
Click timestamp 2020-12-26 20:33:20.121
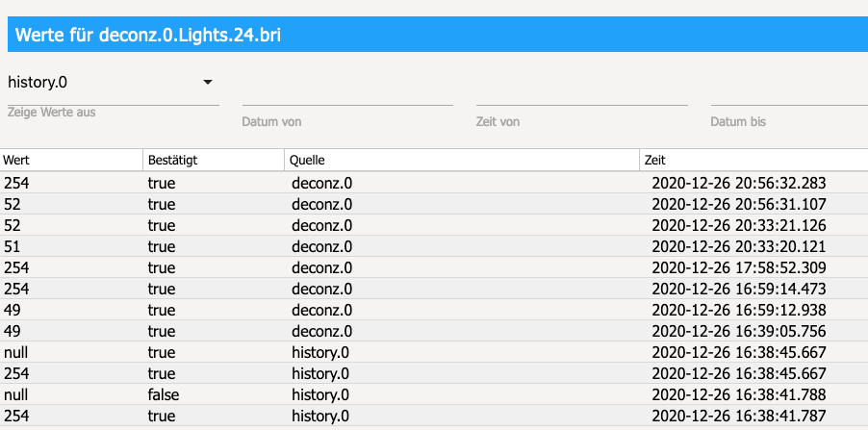[x=739, y=246]
